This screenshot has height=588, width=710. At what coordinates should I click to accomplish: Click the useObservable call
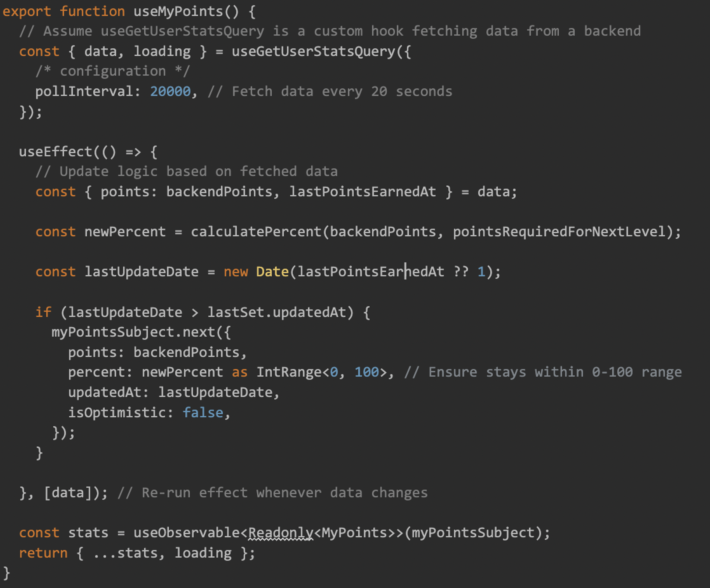(187, 533)
